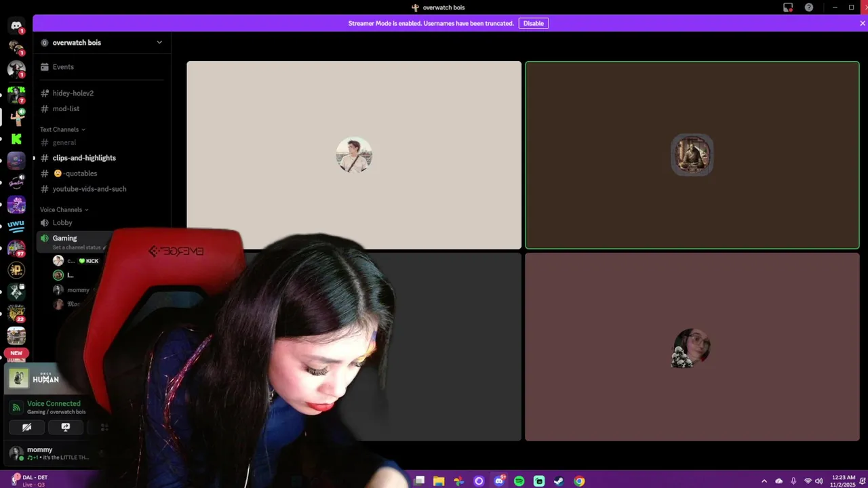
Task: Open the server icon with 7 badge
Action: (x=16, y=94)
